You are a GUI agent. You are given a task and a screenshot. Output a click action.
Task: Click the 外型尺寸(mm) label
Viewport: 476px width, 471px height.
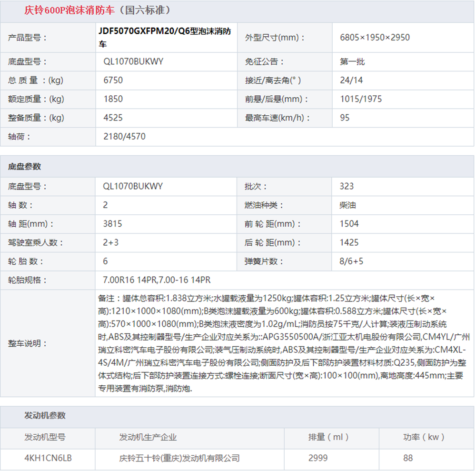275,38
